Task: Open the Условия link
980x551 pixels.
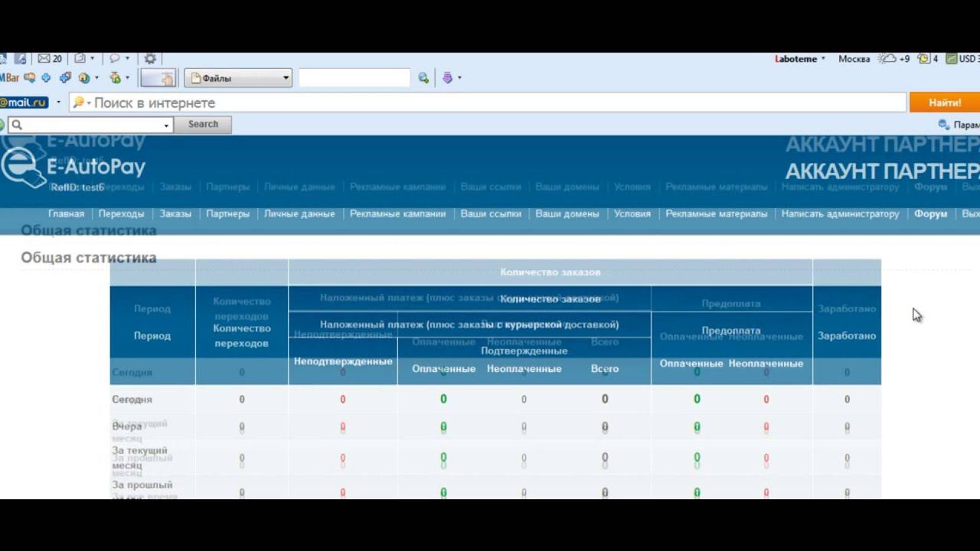Action: tap(632, 214)
